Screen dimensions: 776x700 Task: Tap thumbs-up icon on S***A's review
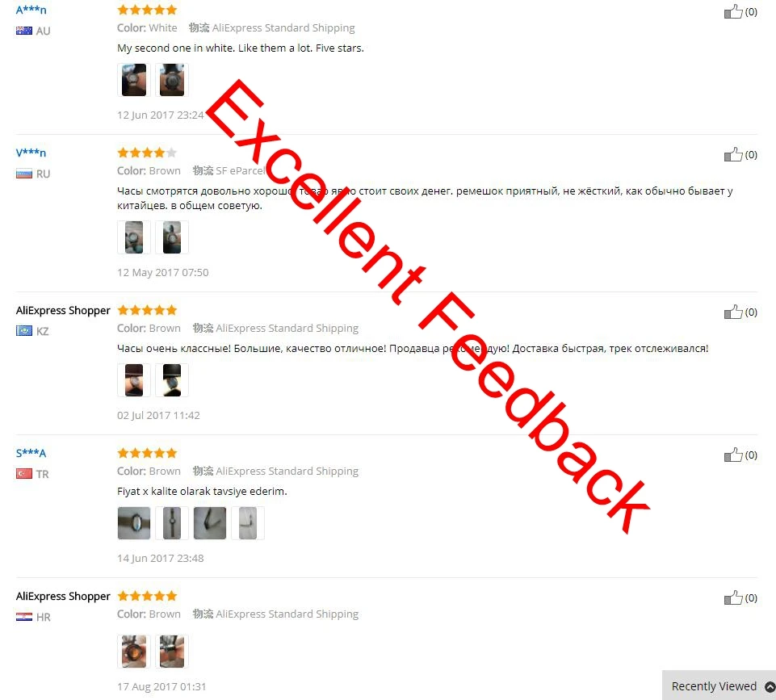click(x=733, y=455)
